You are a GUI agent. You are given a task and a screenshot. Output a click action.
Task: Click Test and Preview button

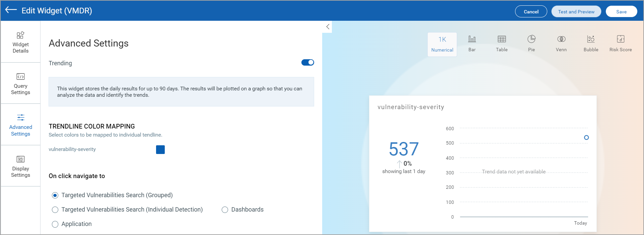(x=576, y=12)
